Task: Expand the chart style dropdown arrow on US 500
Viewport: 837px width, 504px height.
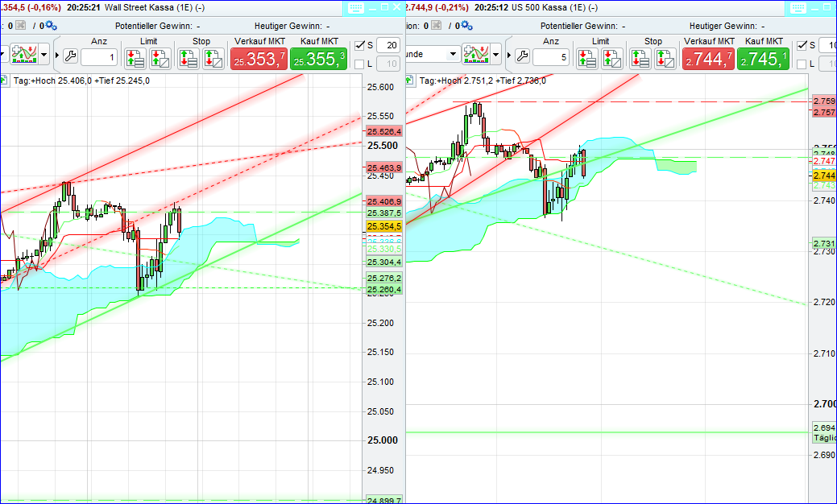Action: [x=495, y=53]
